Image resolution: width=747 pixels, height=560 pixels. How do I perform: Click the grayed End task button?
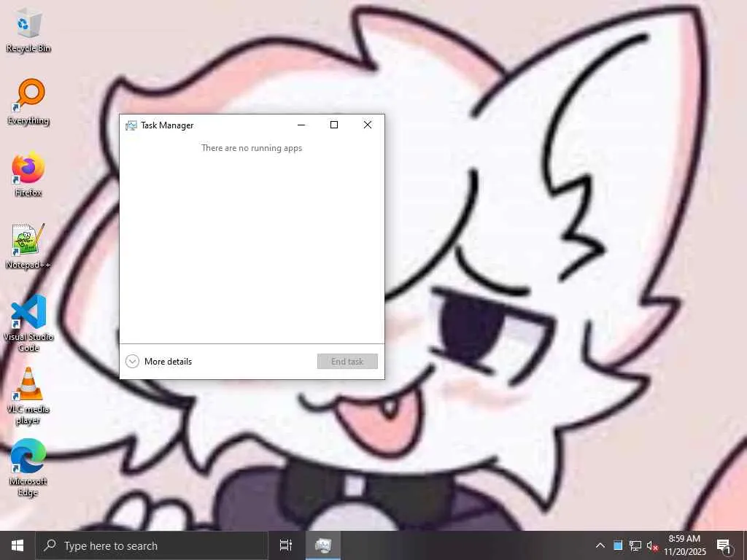(347, 362)
